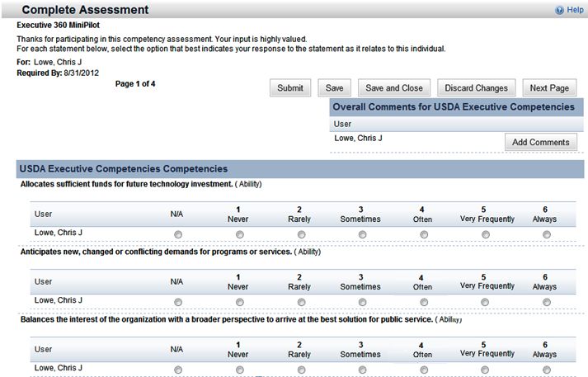Select 1 Never for 'Allocates sufficient funds'
588x377 pixels.
(x=240, y=234)
